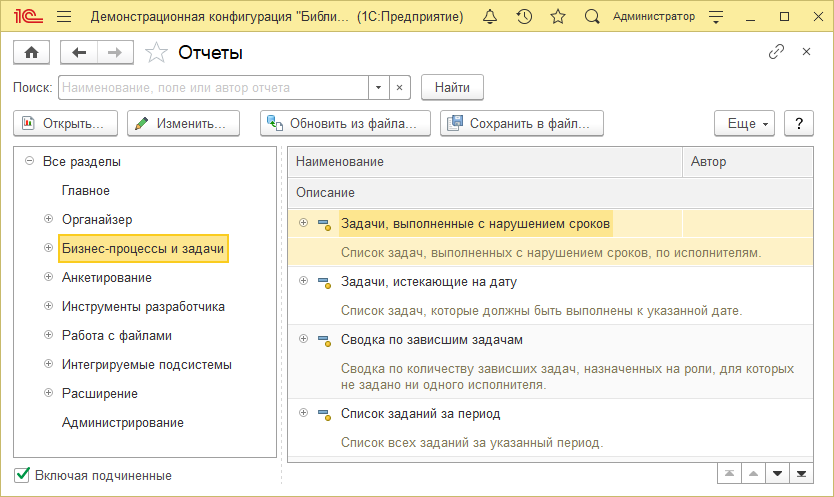This screenshot has height=497, width=834.
Task: Expand Бизнес-процессы и задачи section
Action: pos(48,247)
